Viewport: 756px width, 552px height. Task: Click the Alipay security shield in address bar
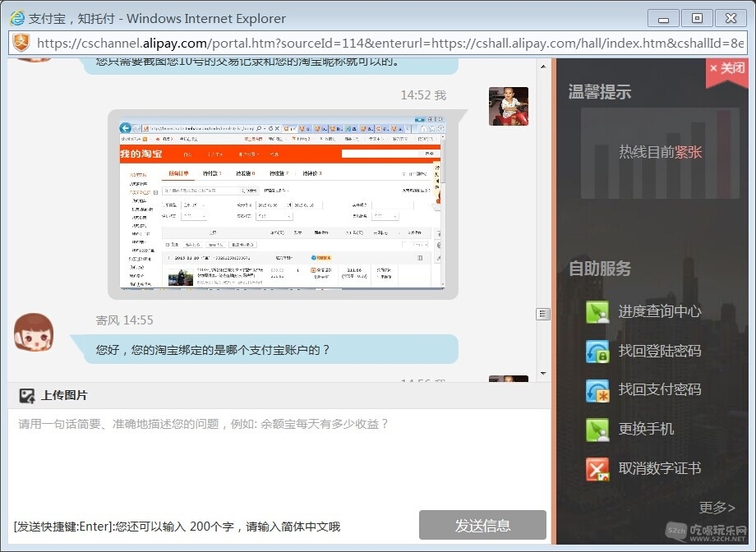pyautogui.click(x=21, y=43)
